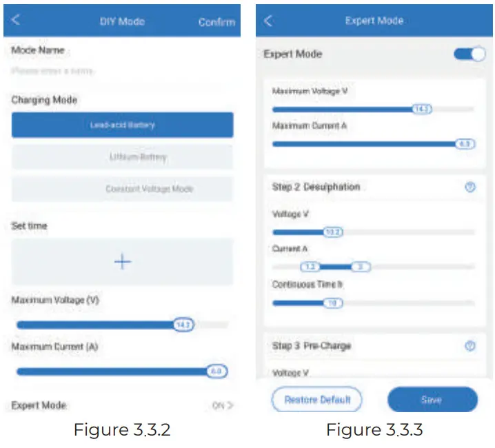Click DIY Maximum Current (A) slider handle
Image resolution: width=495 pixels, height=448 pixels.
pyautogui.click(x=216, y=371)
